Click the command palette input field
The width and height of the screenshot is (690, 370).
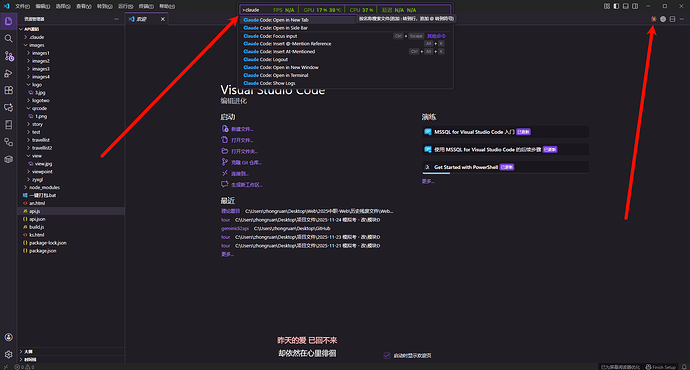[345, 10]
